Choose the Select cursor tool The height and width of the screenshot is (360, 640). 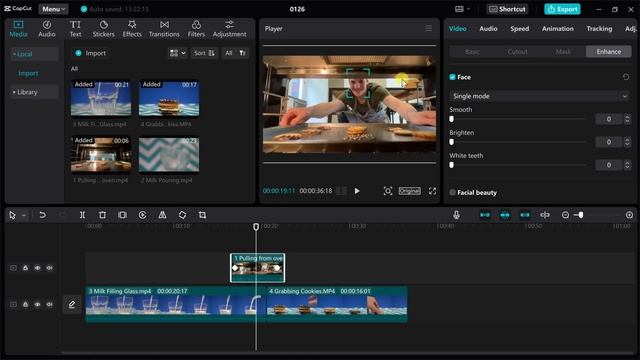[x=12, y=215]
